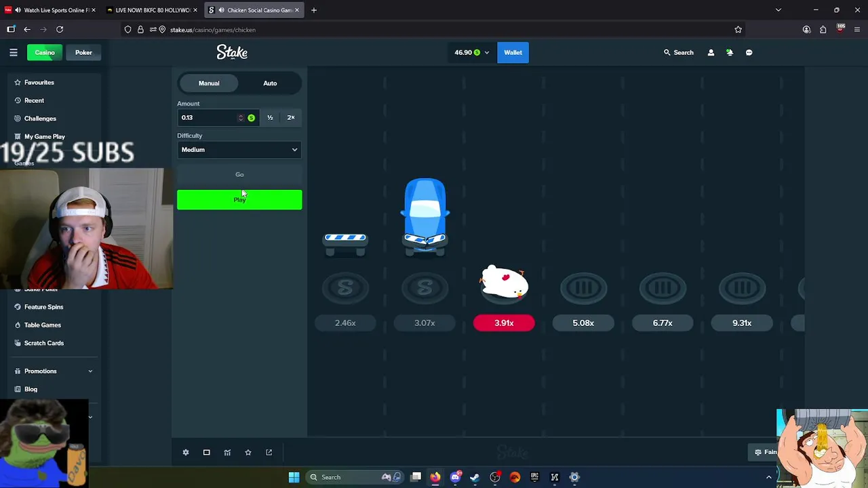Switch to Poker section
Image resolution: width=868 pixels, height=488 pixels.
coord(83,52)
